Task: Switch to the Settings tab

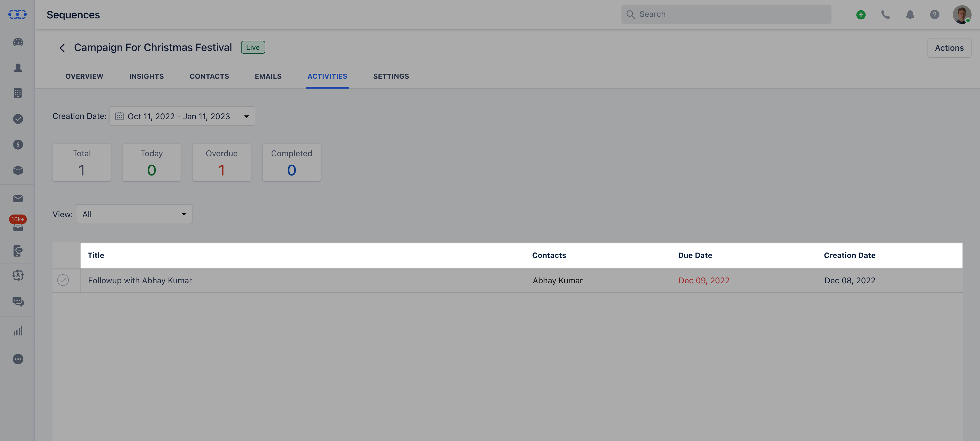Action: [391, 76]
